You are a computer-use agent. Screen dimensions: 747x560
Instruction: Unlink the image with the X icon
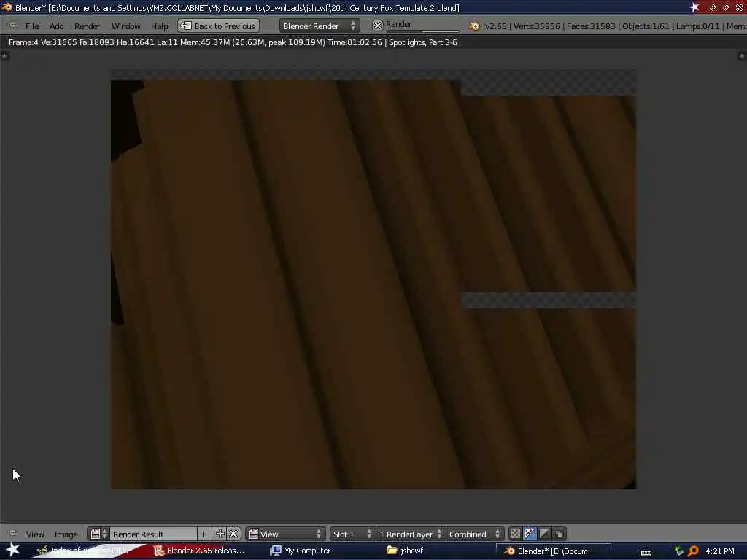[233, 534]
